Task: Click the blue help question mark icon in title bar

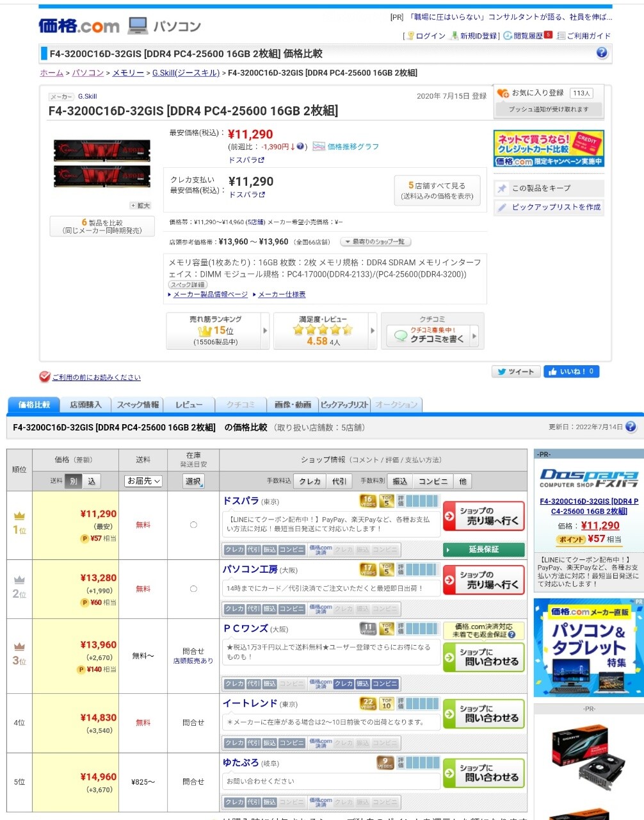Action: (x=602, y=53)
